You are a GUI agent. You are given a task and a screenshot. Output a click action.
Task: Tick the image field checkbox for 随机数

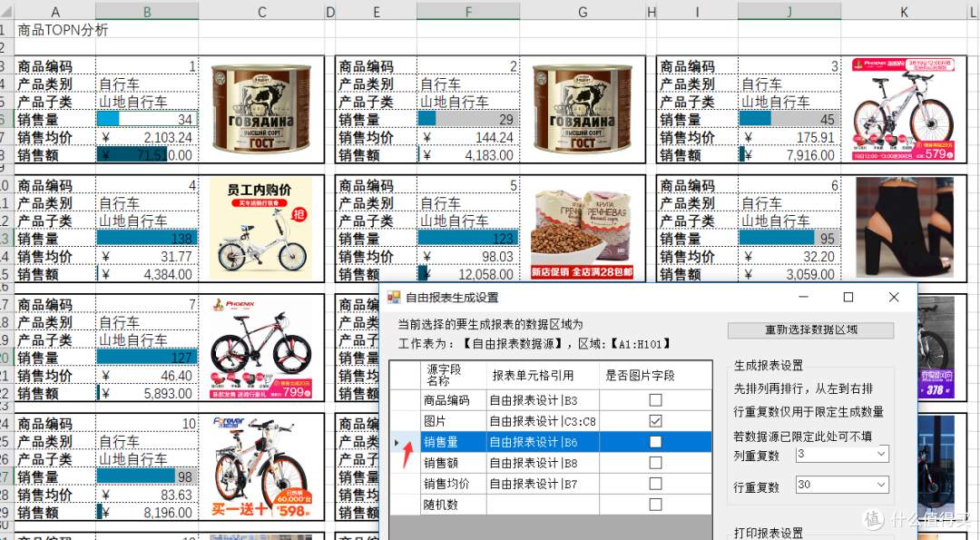pos(655,505)
